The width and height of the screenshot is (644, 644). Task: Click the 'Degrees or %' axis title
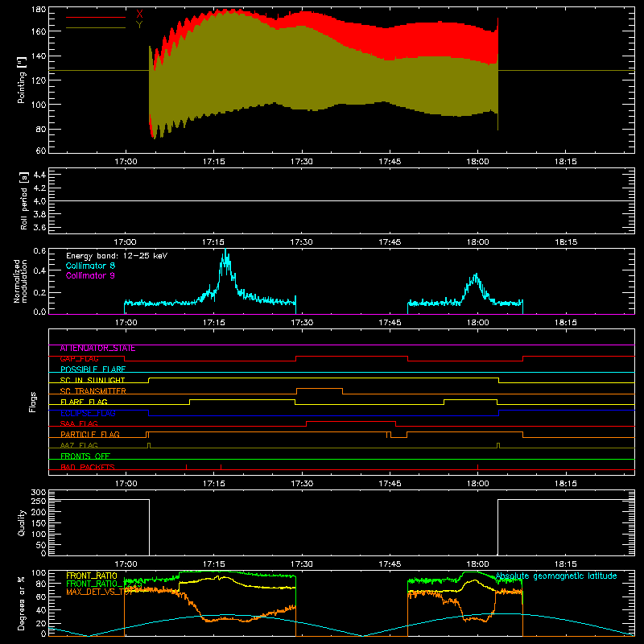[x=22, y=603]
